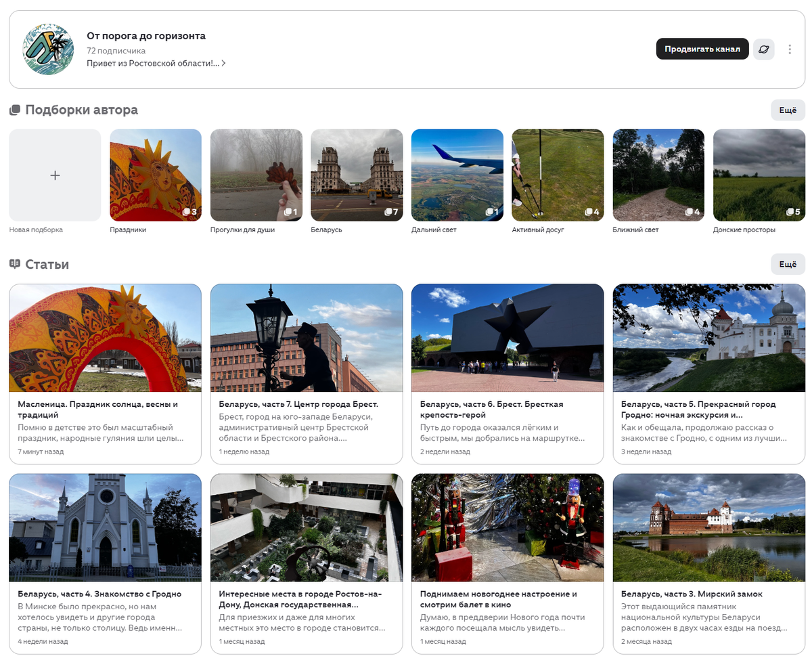This screenshot has width=812, height=658.
Task: Open article Беларусь, часть 7. Центр города Брест
Action: pos(307,374)
